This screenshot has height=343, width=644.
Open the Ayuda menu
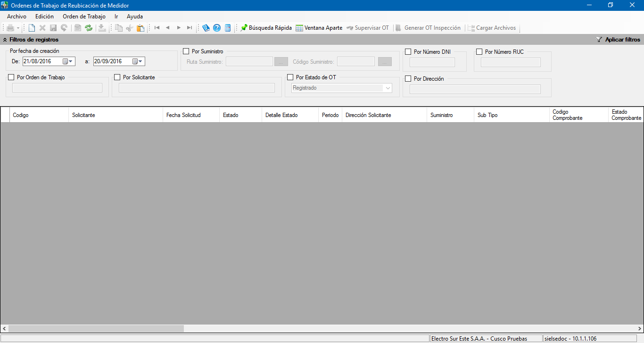135,16
